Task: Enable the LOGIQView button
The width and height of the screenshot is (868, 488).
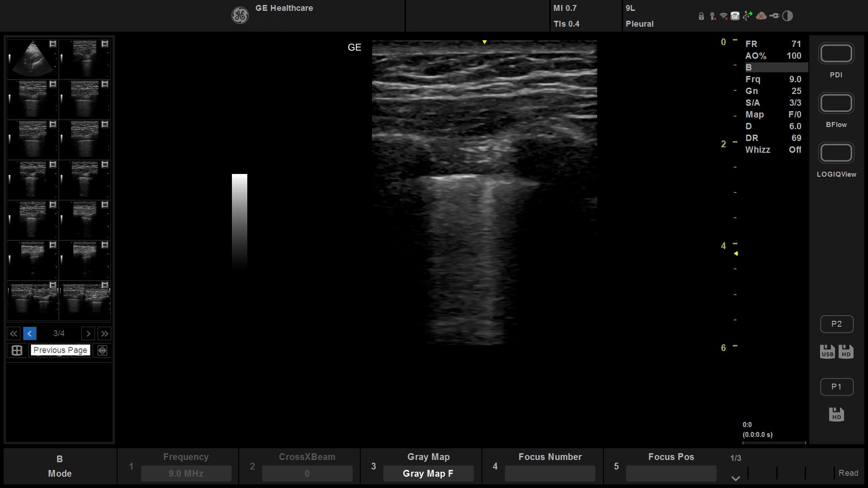Action: (x=836, y=154)
